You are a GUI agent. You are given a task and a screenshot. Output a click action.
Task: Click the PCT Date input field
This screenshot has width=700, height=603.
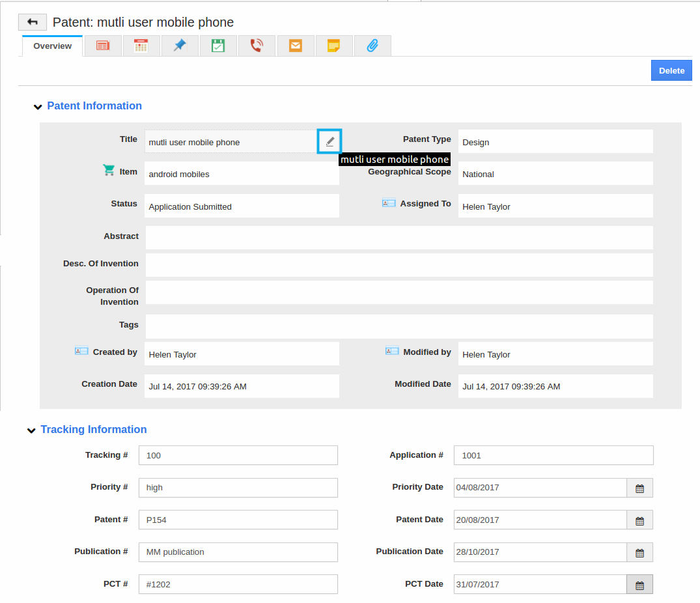[x=540, y=584]
